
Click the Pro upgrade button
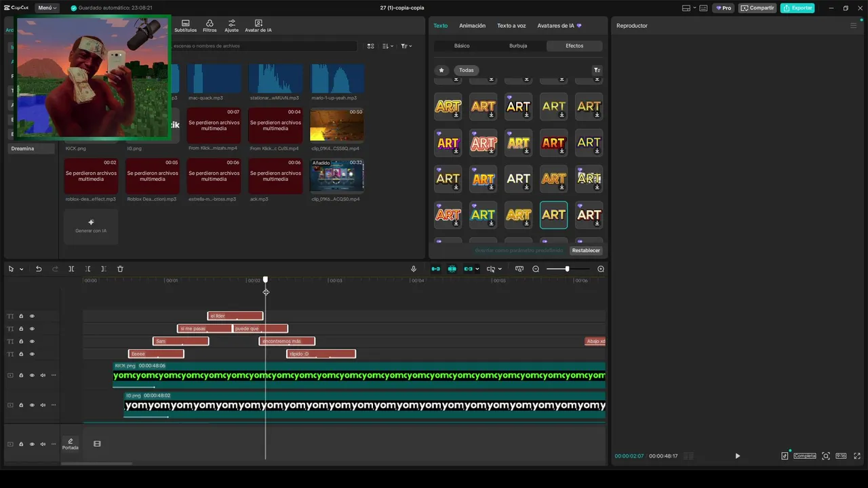(724, 8)
